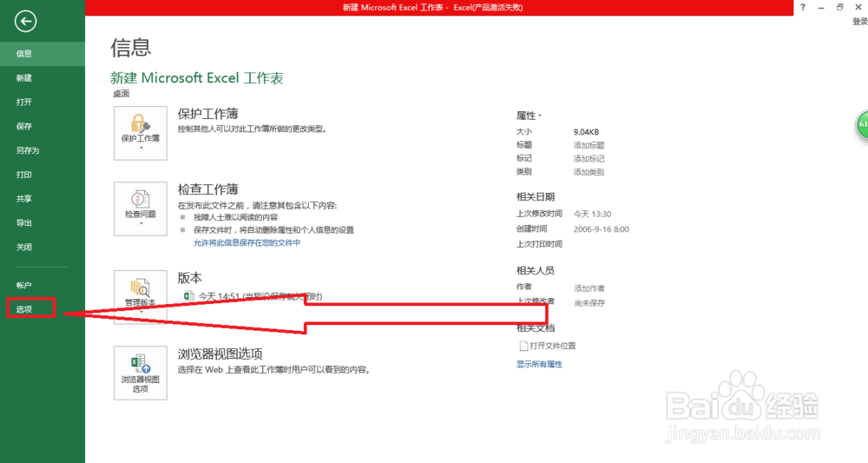
Task: Click the 新建 Microsoft Excel 工作表 heading
Action: [196, 78]
